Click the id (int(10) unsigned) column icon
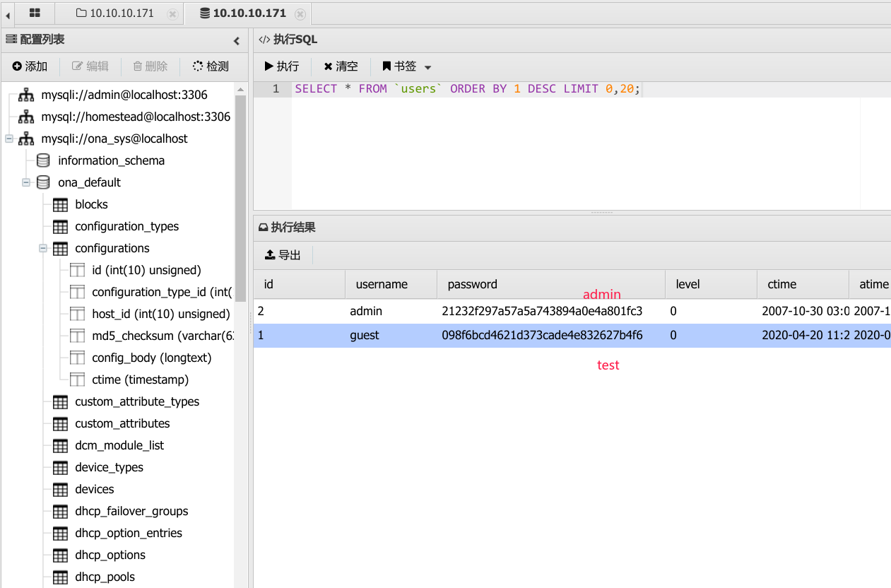Image resolution: width=891 pixels, height=588 pixels. tap(78, 270)
